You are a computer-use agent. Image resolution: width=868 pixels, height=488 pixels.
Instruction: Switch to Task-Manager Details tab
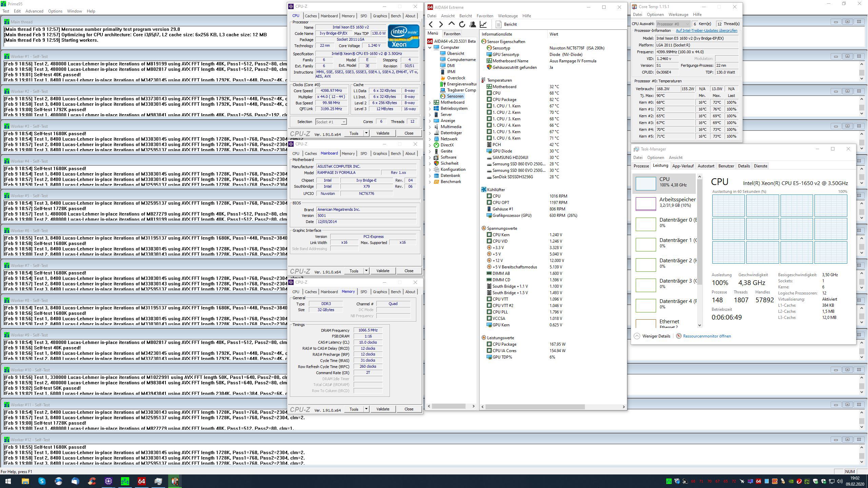(744, 166)
